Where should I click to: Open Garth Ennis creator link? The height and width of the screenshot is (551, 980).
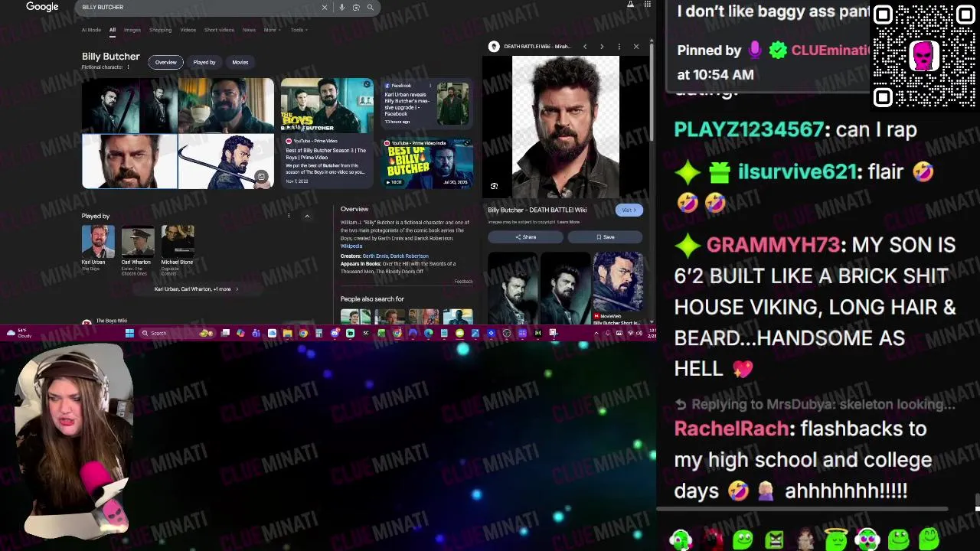point(375,256)
